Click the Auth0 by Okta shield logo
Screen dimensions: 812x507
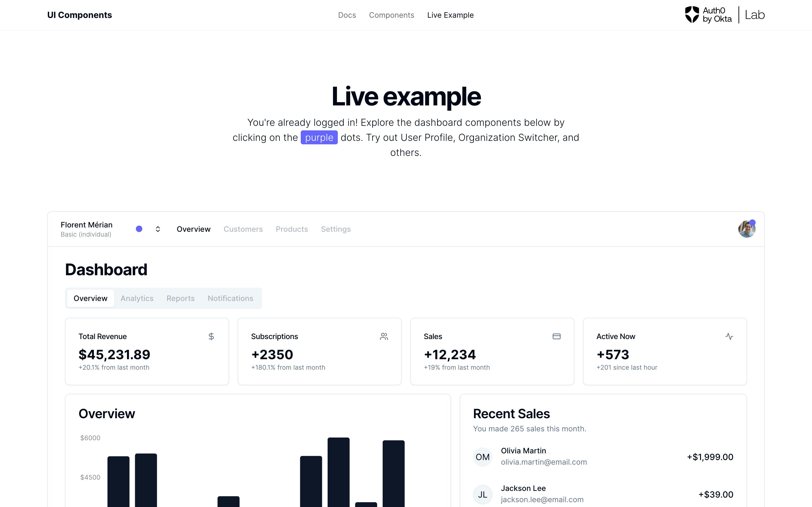(x=691, y=15)
